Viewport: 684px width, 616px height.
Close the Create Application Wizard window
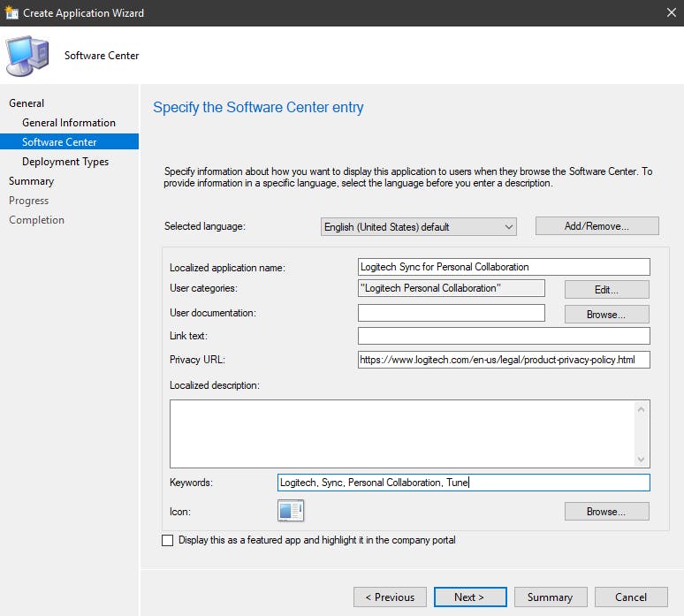pyautogui.click(x=672, y=12)
